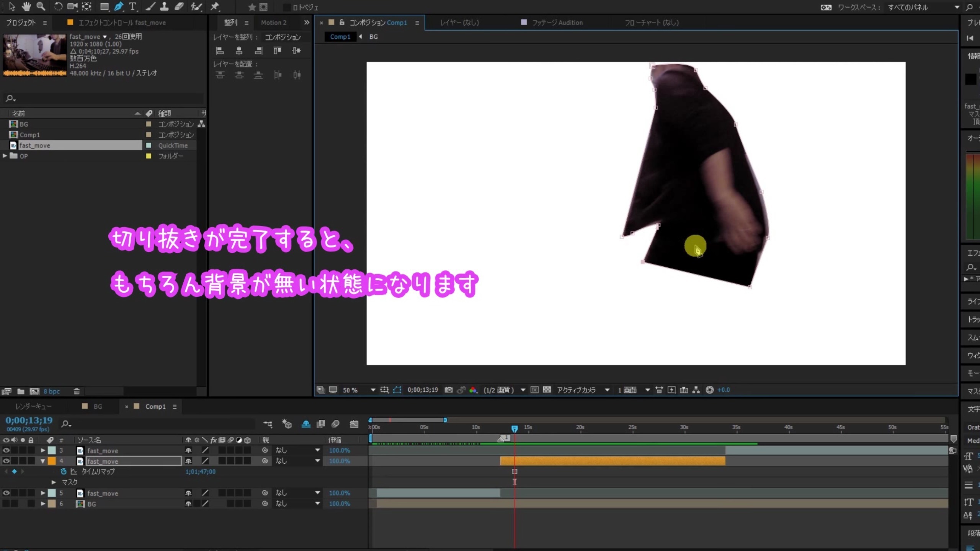Select the Type tool
This screenshot has width=980, height=551.
pyautogui.click(x=133, y=7)
